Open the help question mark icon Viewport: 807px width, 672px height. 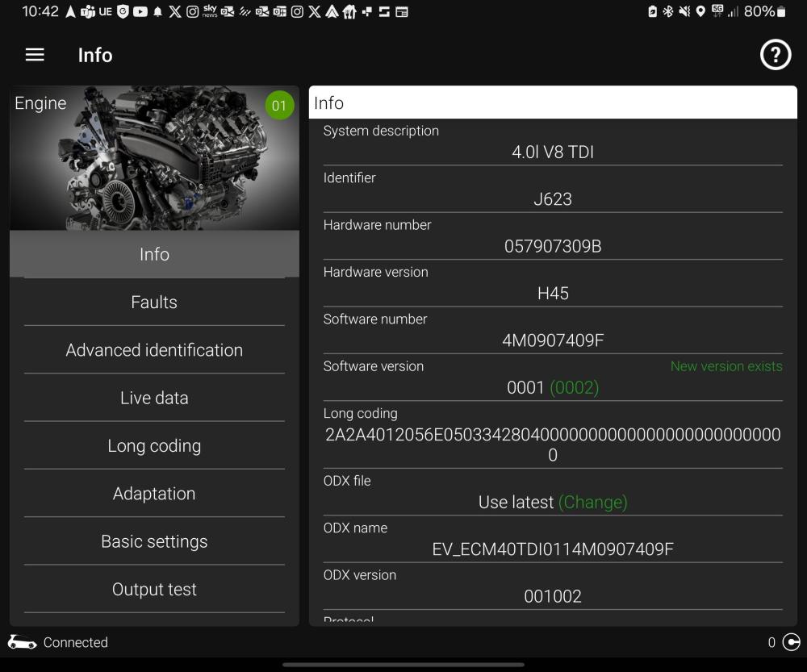coord(775,55)
